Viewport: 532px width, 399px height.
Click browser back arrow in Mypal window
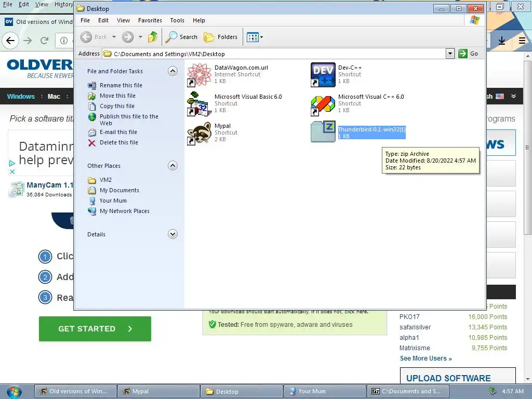(10, 41)
